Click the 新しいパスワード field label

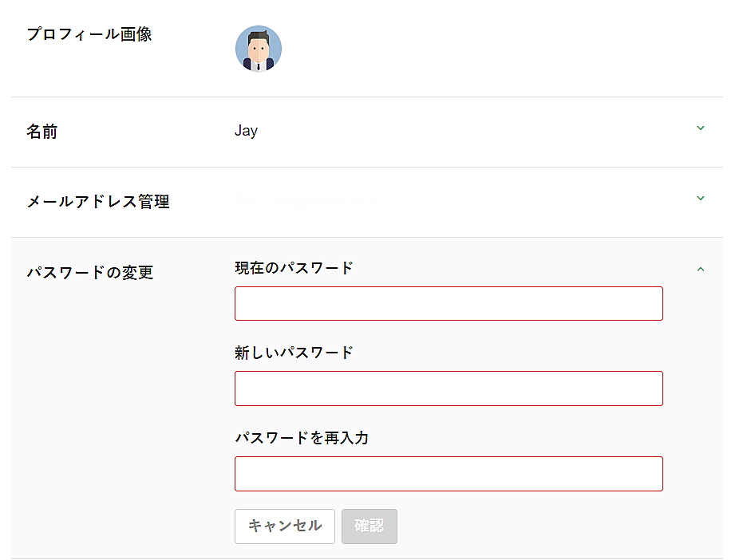[x=294, y=353]
